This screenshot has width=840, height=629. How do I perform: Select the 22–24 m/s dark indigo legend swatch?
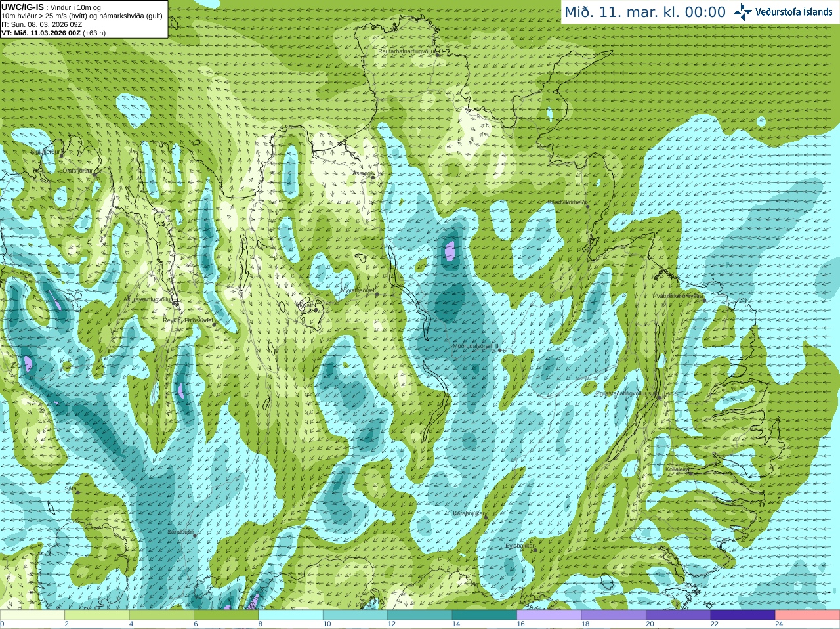pos(743,615)
